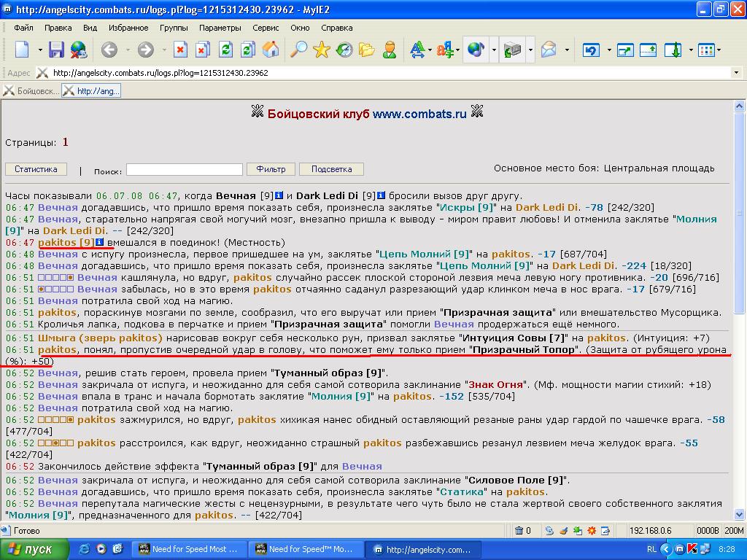Click the trash bin icon in the status bar
Image resolution: width=747 pixels, height=560 pixels.
[x=519, y=531]
